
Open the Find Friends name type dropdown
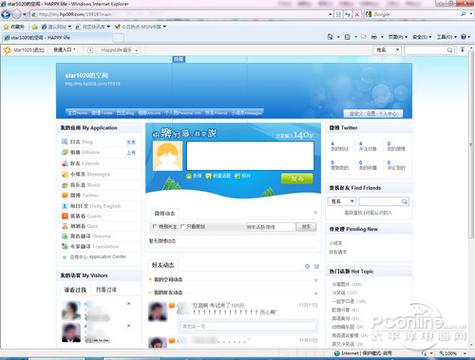(342, 201)
